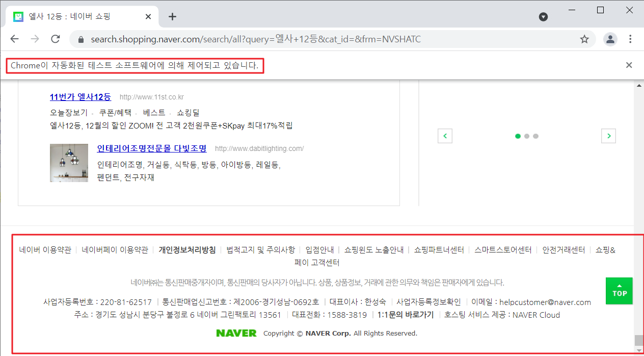Click the tab search dropdown arrow
Image resolution: width=644 pixels, height=356 pixels.
543,17
